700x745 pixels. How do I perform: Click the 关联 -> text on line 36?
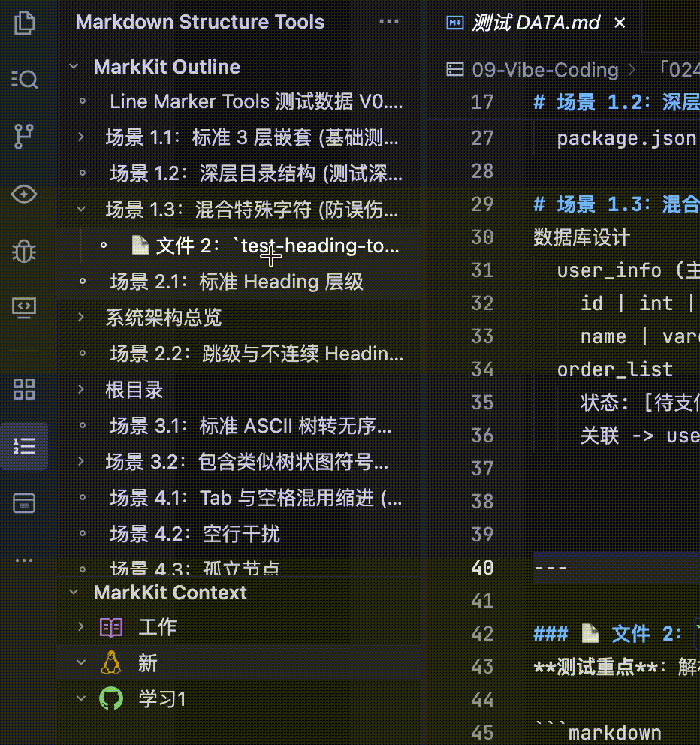[x=617, y=436]
